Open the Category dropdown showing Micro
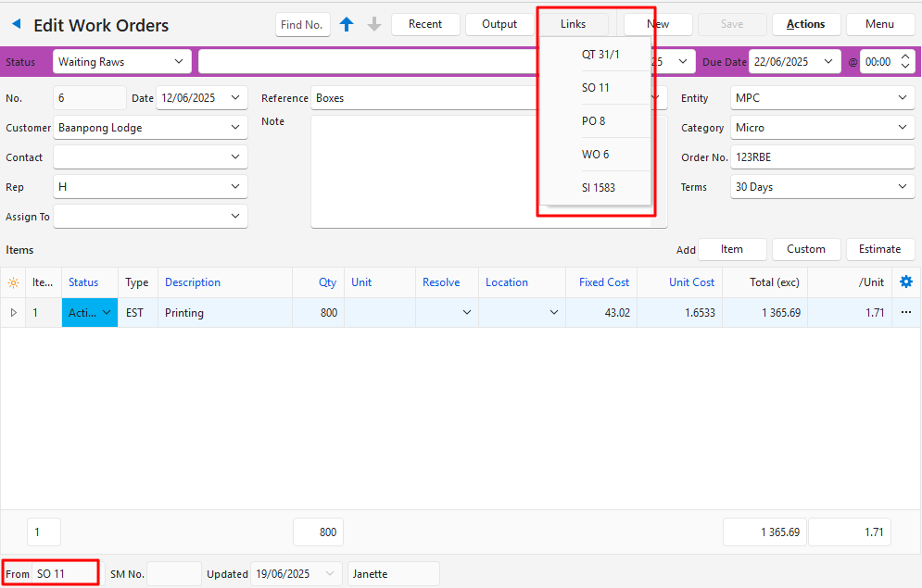The image size is (922, 588). 903,128
